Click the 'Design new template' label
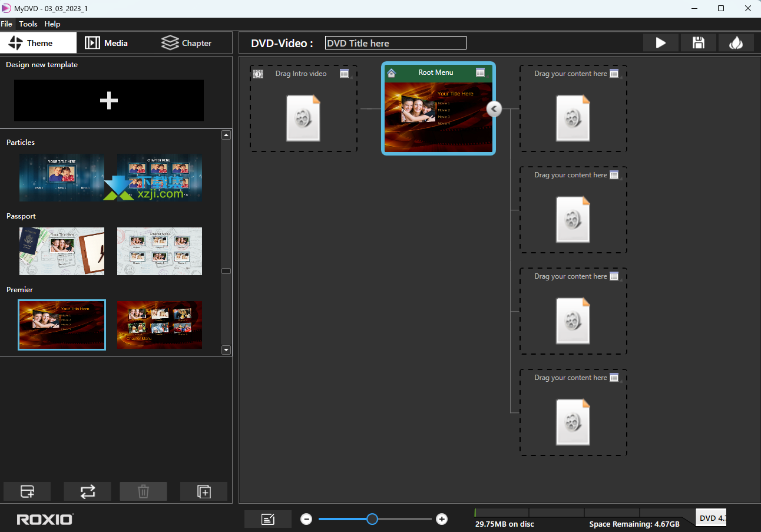This screenshot has height=532, width=761. (x=42, y=65)
